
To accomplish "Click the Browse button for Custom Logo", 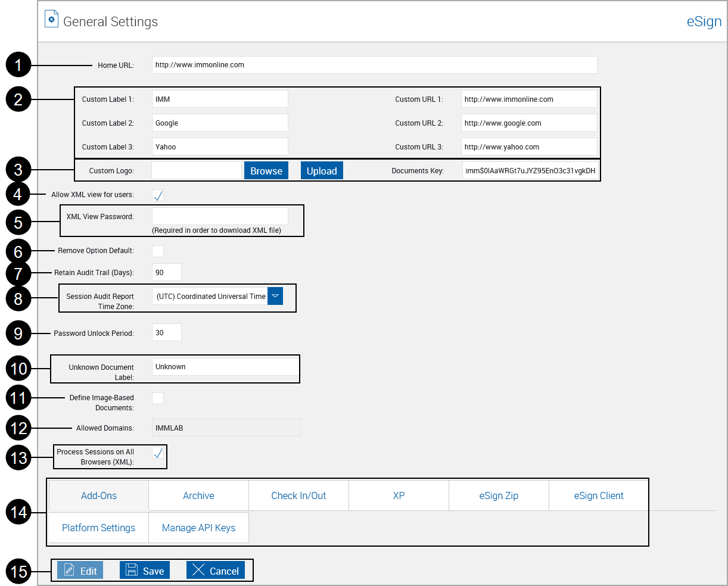I will (266, 170).
